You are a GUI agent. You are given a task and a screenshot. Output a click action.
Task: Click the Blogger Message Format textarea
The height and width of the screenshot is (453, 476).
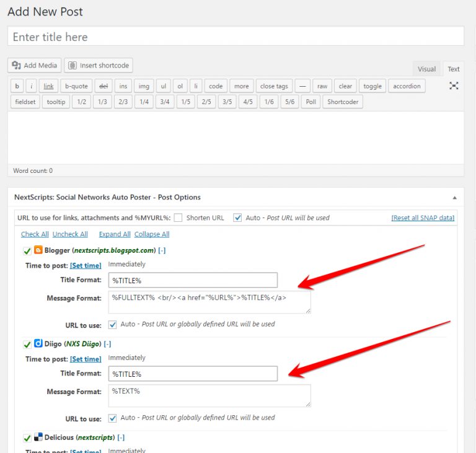click(x=209, y=302)
